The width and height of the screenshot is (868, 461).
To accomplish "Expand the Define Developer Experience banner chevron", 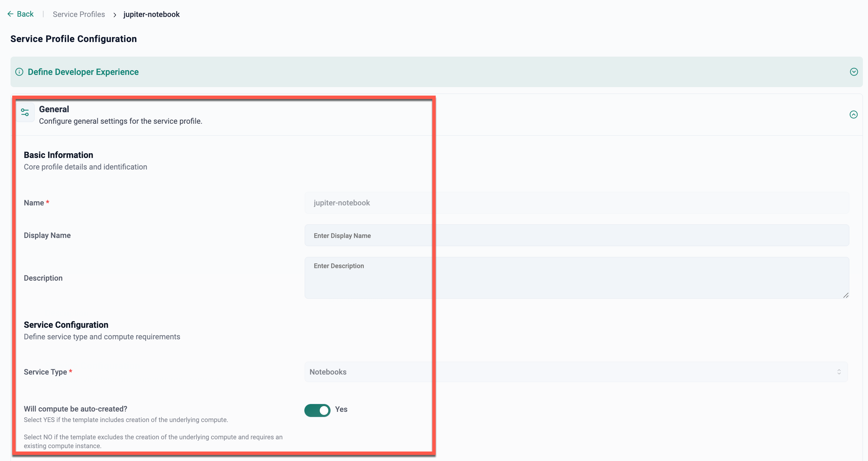I will [854, 72].
